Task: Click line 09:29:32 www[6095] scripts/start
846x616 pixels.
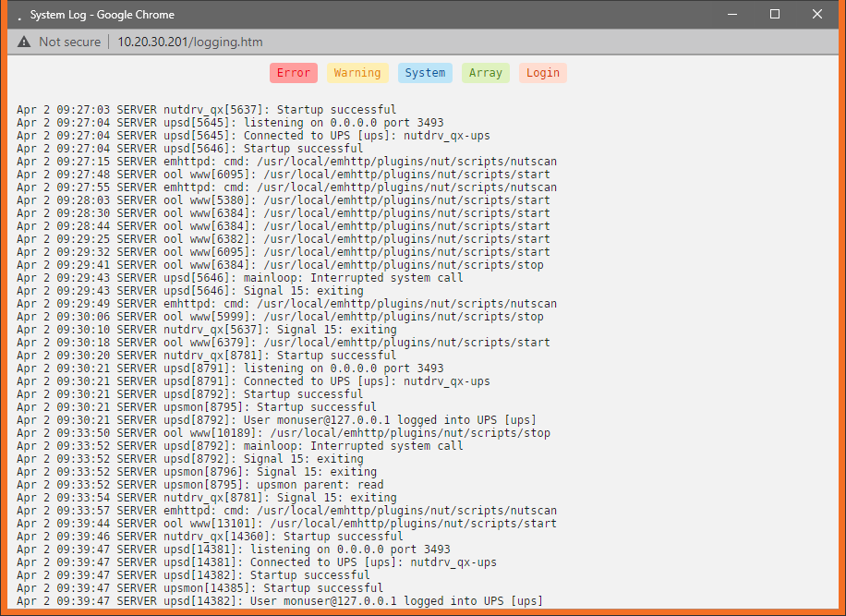Action: point(284,252)
